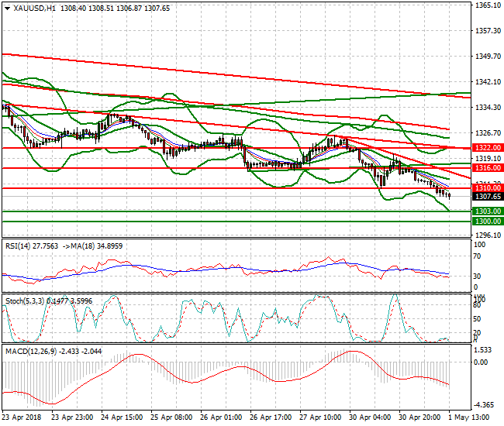Click the 23 Apr 23:00 time axis label
This screenshot has height=426, width=504.
click(72, 417)
